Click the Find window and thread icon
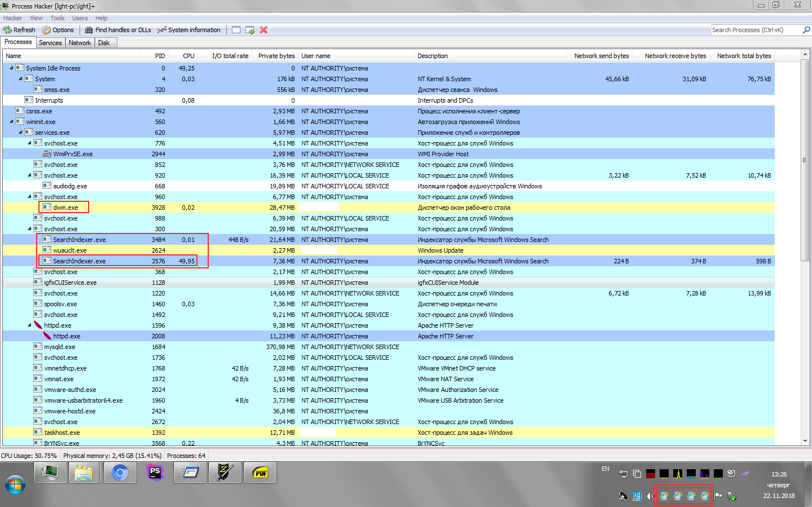This screenshot has height=507, width=812. pyautogui.click(x=249, y=30)
